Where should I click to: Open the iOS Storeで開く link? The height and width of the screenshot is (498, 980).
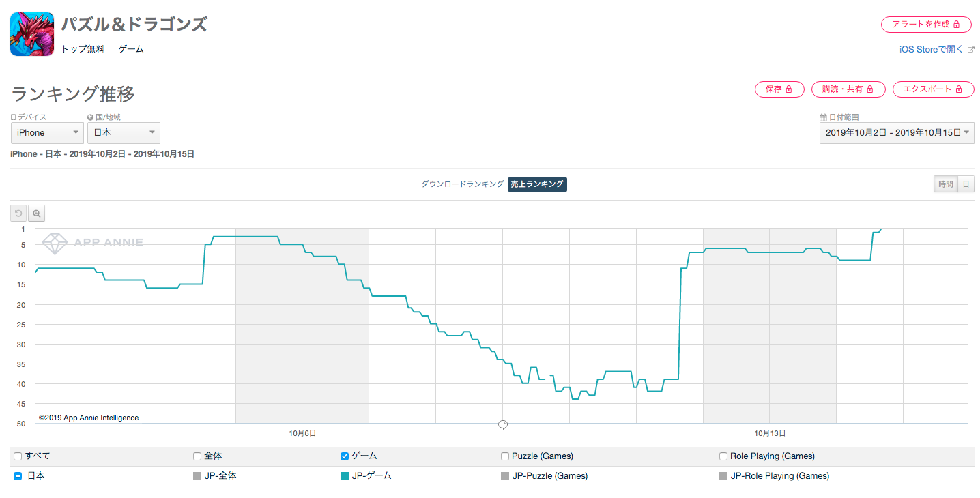pyautogui.click(x=932, y=49)
